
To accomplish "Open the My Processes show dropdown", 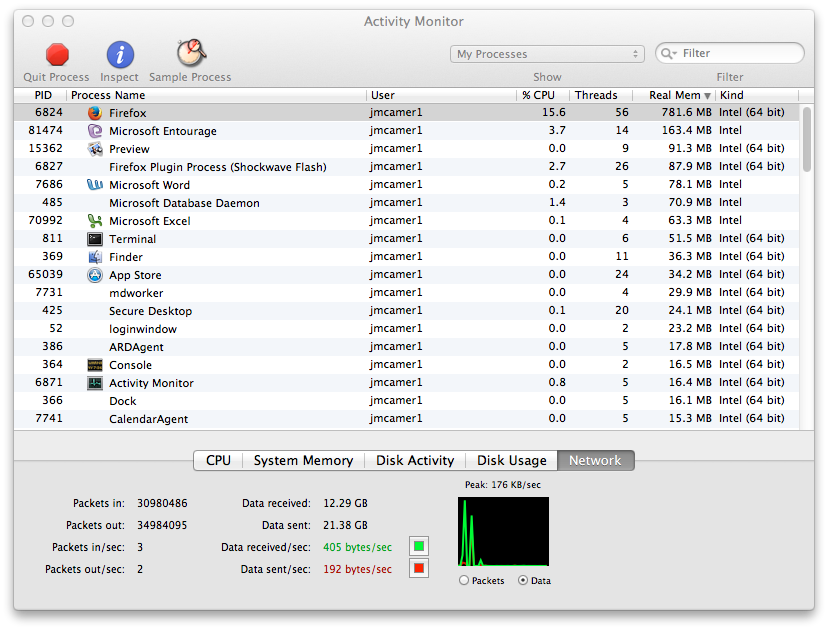I will [547, 54].
